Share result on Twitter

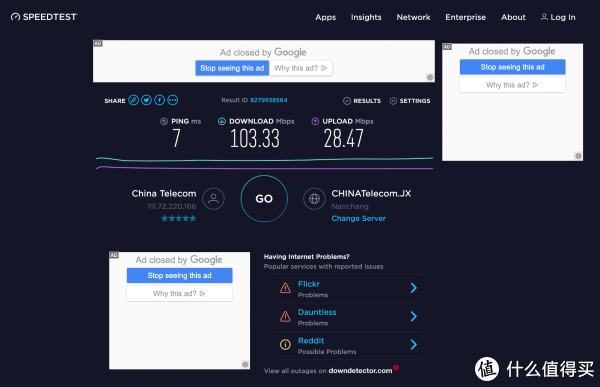pyautogui.click(x=147, y=100)
